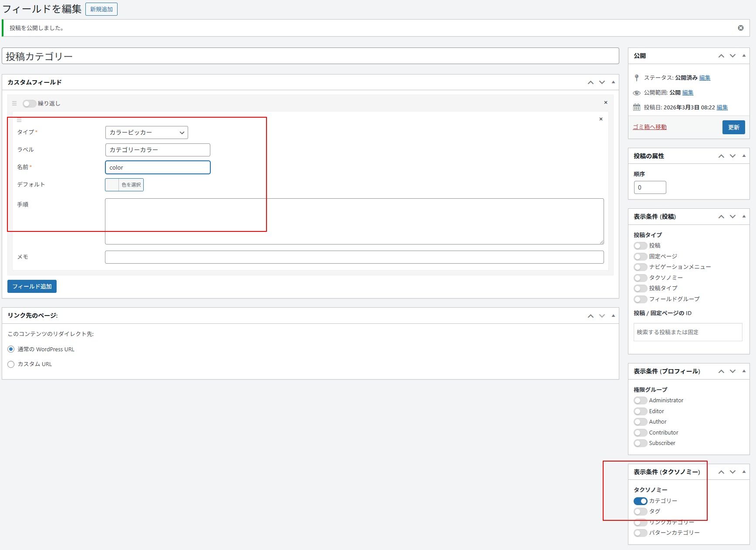This screenshot has width=756, height=550.
Task: Enable the Administrator role toggle
Action: 640,401
